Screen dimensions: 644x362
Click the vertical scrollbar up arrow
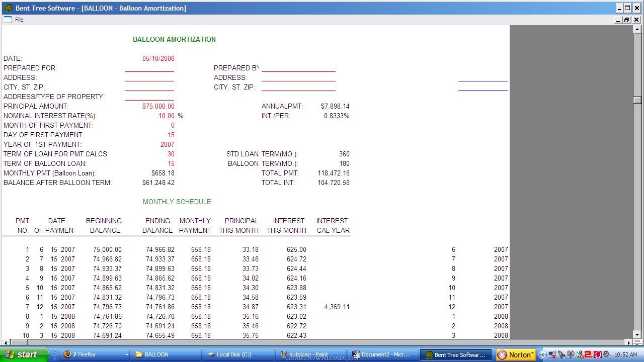637,29
